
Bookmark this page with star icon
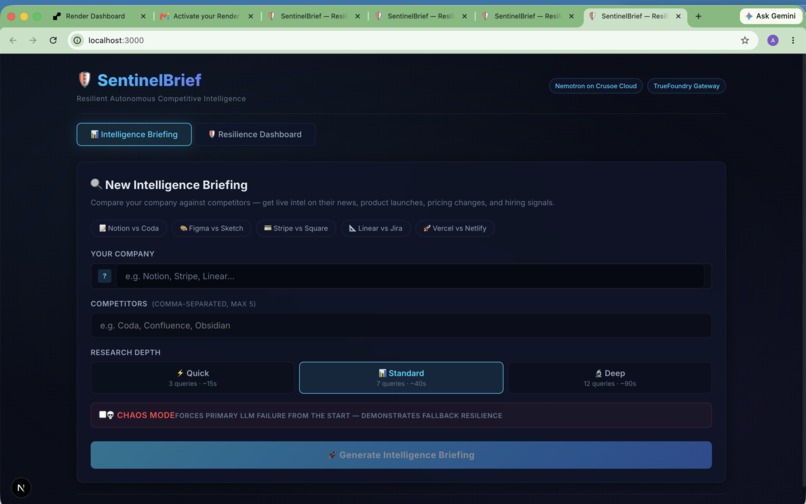click(x=745, y=40)
